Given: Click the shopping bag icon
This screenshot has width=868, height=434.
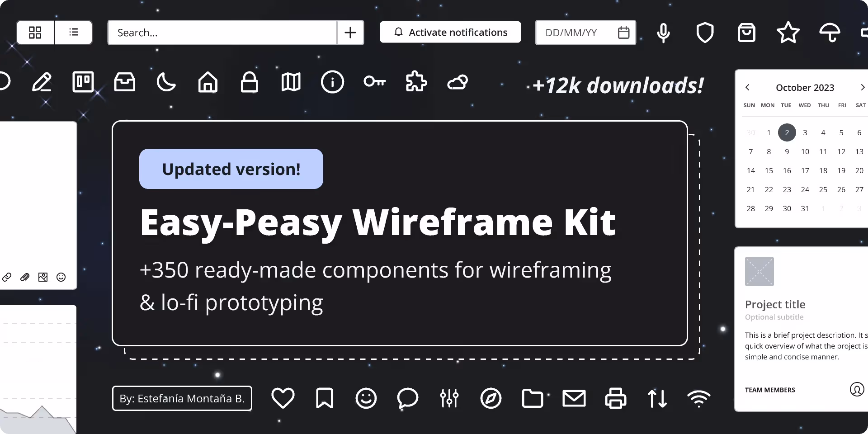Looking at the screenshot, I should (x=746, y=33).
